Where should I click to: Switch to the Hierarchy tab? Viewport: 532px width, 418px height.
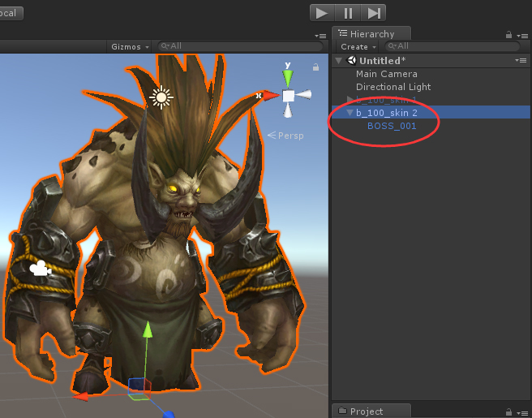(x=371, y=33)
